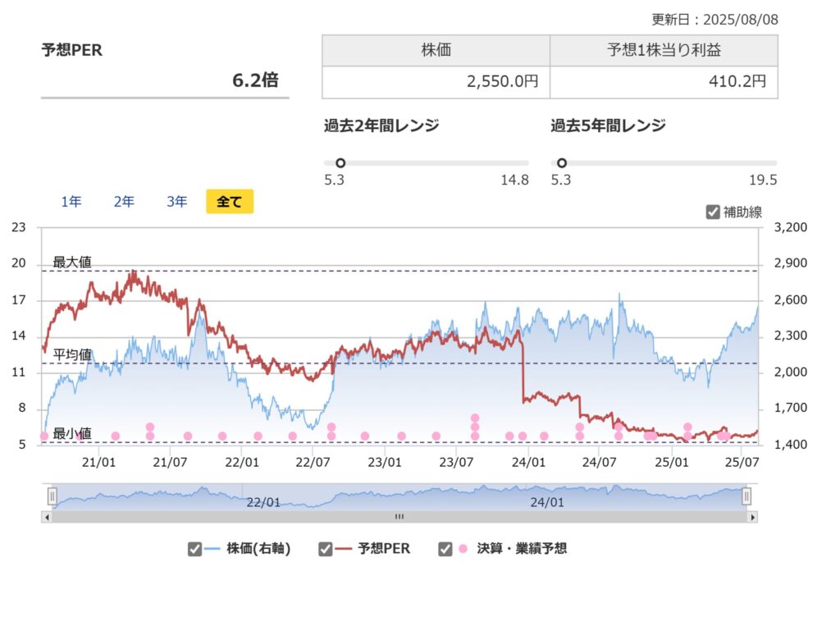Click the scrollbar center grip
The width and height of the screenshot is (840, 617).
tap(399, 517)
